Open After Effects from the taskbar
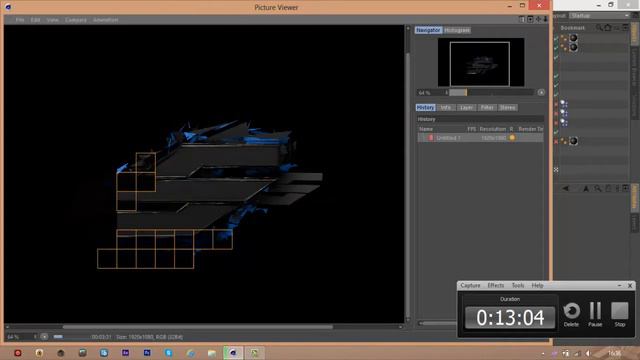 [125, 353]
